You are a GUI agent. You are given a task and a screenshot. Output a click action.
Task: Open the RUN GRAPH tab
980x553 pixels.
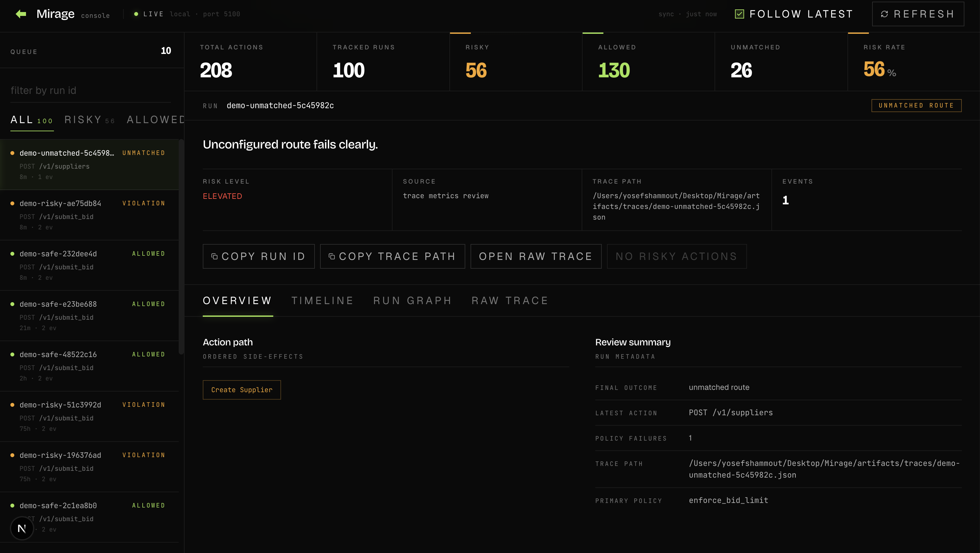[x=412, y=301]
